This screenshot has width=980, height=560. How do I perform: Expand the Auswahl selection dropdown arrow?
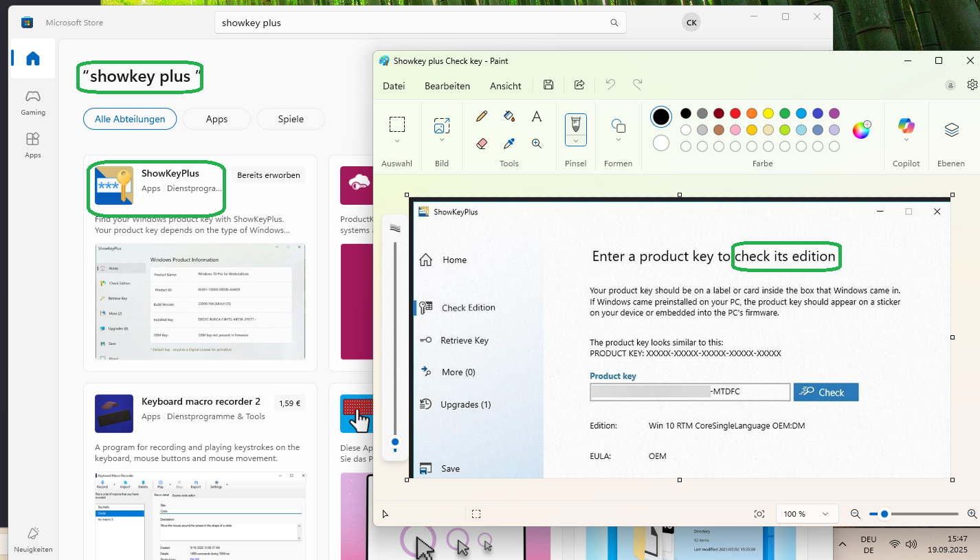point(397,142)
